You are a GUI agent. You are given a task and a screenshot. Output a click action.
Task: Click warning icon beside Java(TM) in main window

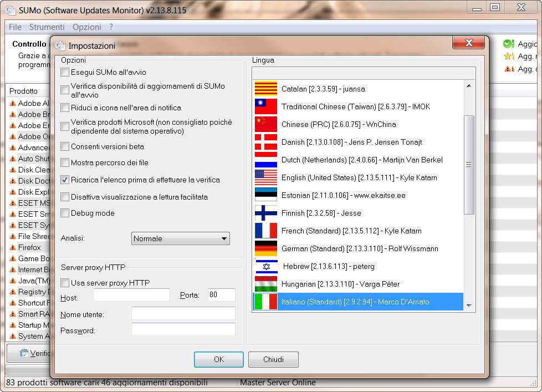point(13,281)
